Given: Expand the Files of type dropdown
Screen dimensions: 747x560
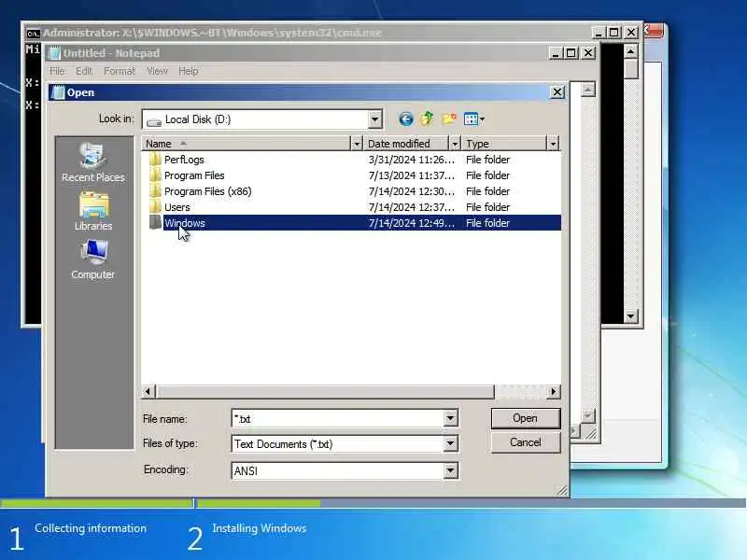Looking at the screenshot, I should coord(450,444).
